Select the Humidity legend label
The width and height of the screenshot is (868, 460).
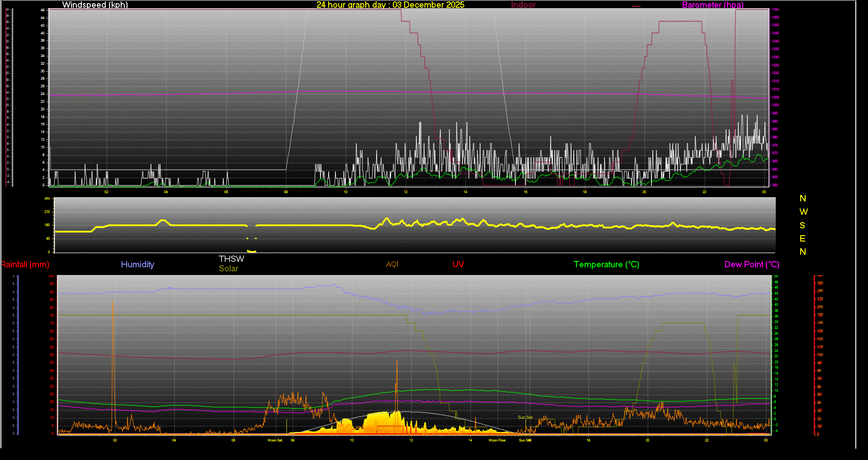pyautogui.click(x=138, y=265)
